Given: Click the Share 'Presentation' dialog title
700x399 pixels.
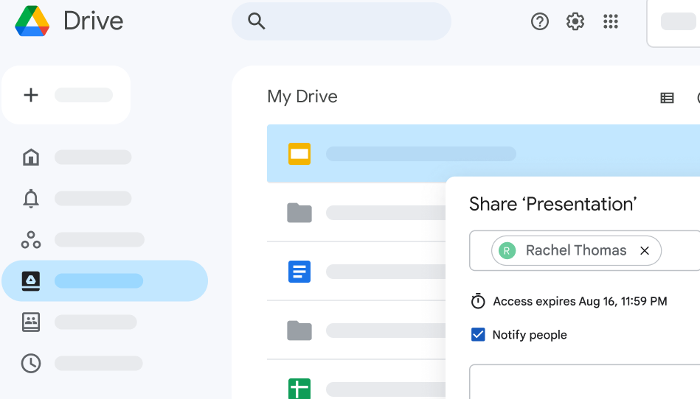Looking at the screenshot, I should coord(553,204).
